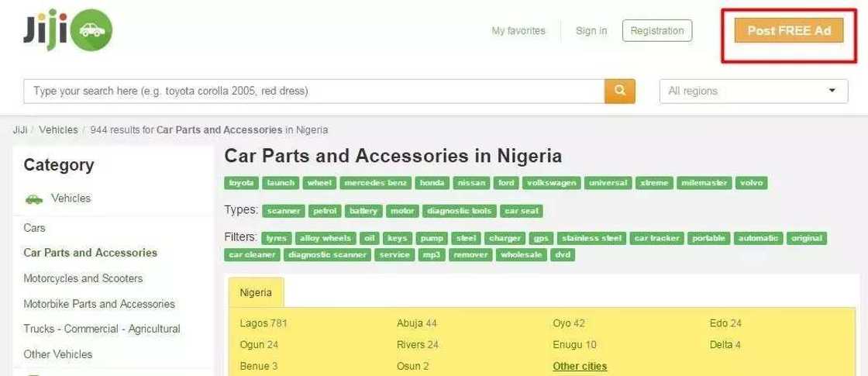Apply the diagnostic scanner filter tag

pos(328,255)
